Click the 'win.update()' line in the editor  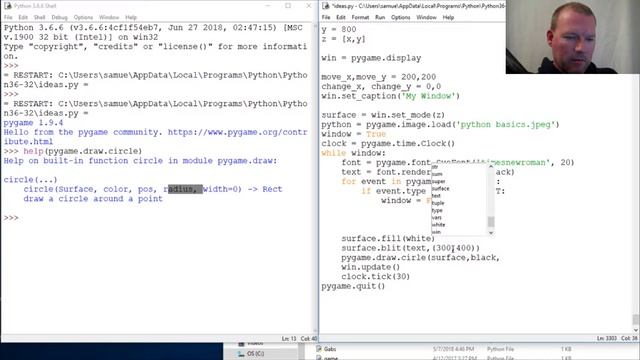pos(371,267)
